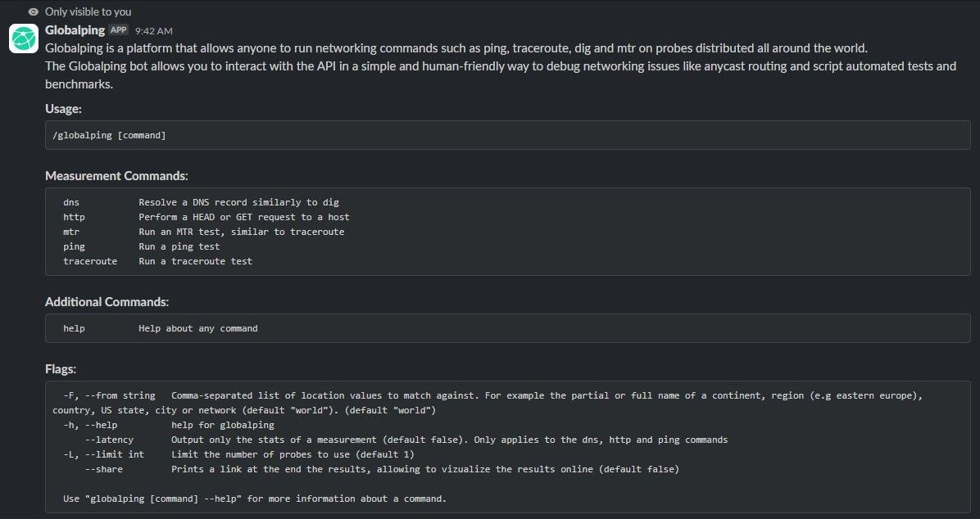The height and width of the screenshot is (519, 980).
Task: Click the eye icon beside visibility notice
Action: [33, 11]
